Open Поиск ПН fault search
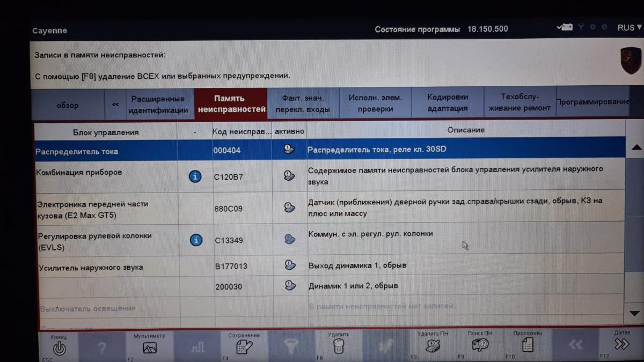This screenshot has height=362, width=644. (x=479, y=345)
